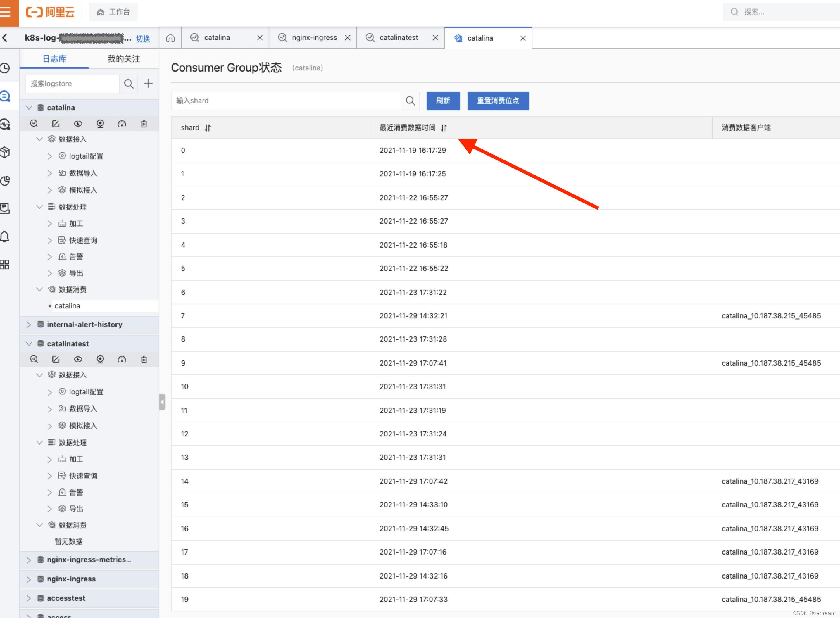Click the sidebar collapse handle
The image size is (840, 618).
point(162,402)
